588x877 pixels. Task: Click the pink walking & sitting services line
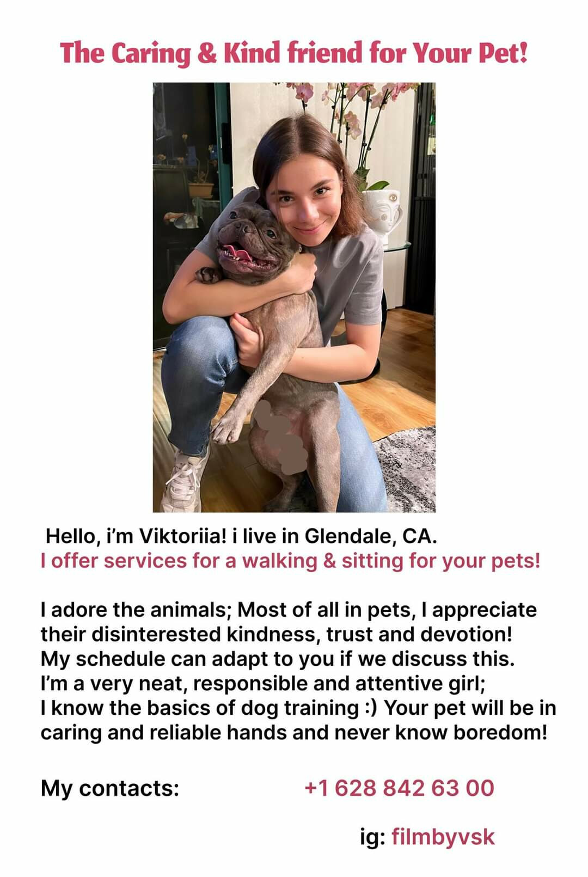click(290, 560)
